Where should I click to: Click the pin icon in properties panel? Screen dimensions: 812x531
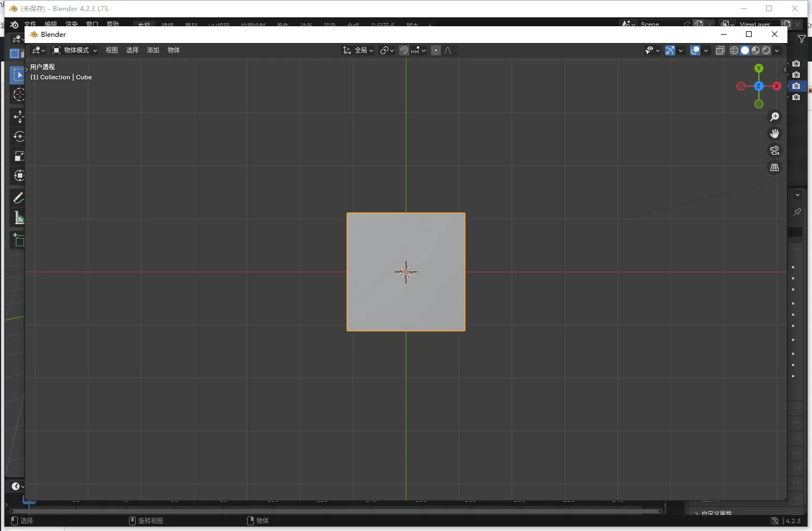pyautogui.click(x=797, y=212)
